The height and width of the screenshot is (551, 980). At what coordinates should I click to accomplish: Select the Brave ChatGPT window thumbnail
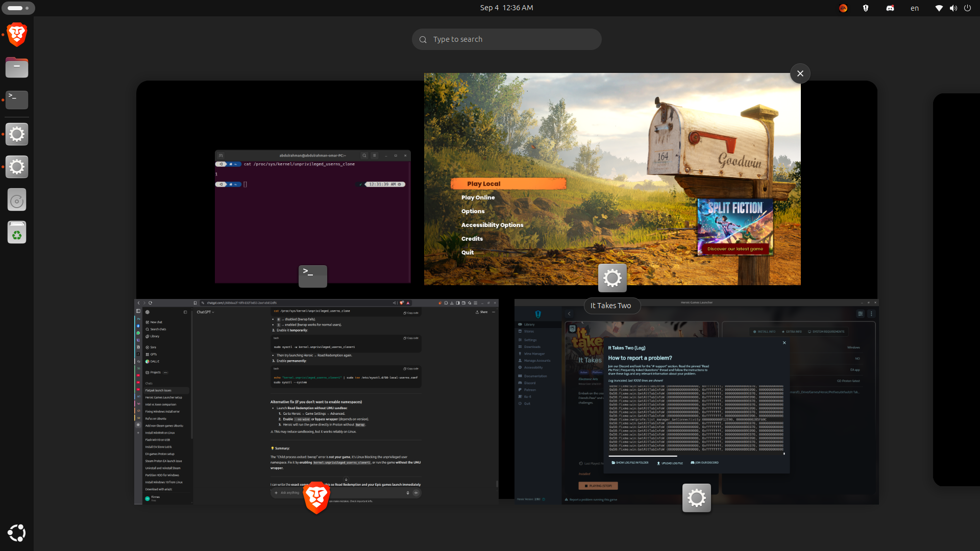click(x=316, y=402)
